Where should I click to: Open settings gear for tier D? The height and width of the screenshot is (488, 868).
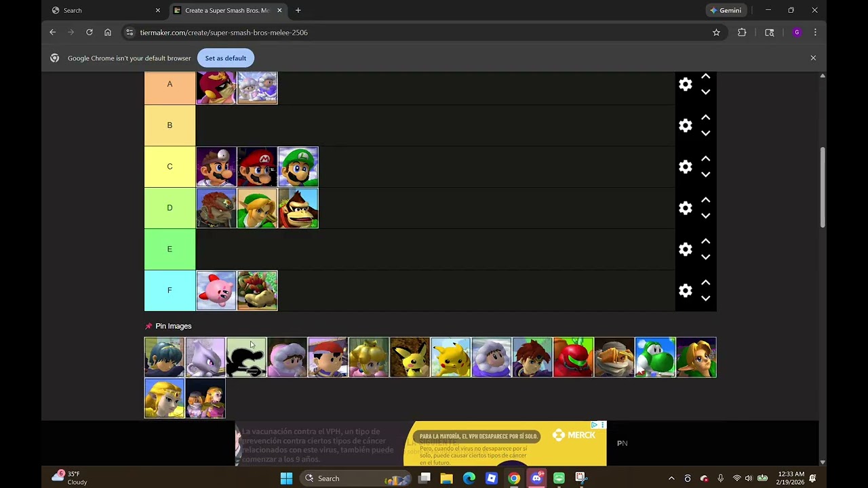click(x=686, y=208)
